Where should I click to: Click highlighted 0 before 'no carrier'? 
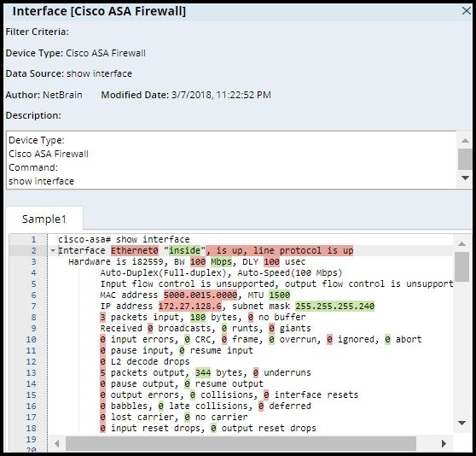[x=188, y=417]
